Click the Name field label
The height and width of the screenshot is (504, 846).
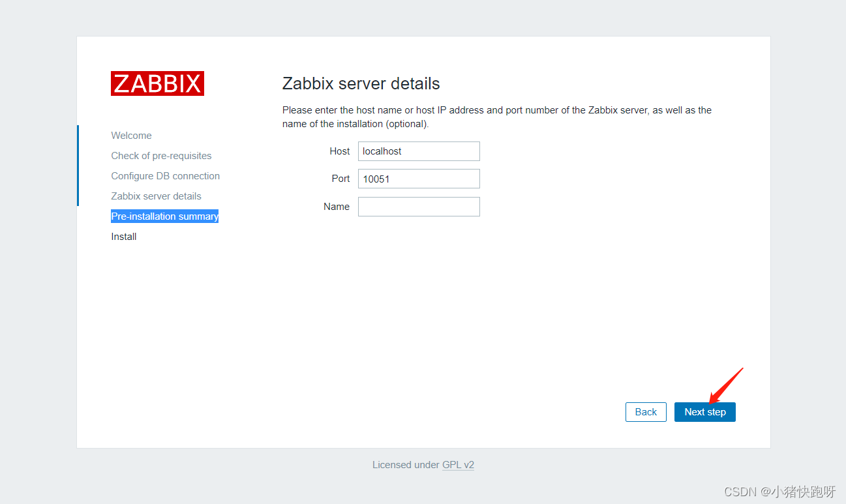(337, 206)
